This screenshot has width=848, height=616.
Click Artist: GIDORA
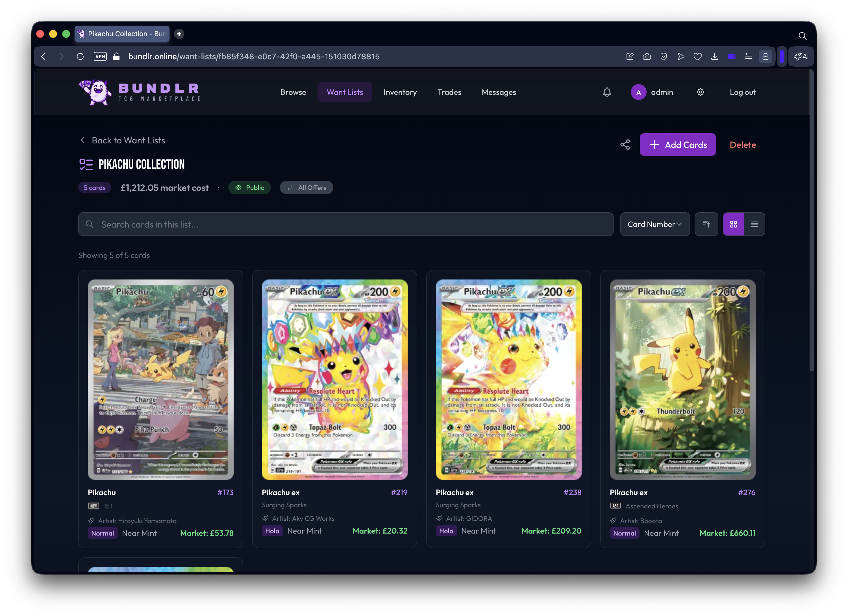(469, 518)
